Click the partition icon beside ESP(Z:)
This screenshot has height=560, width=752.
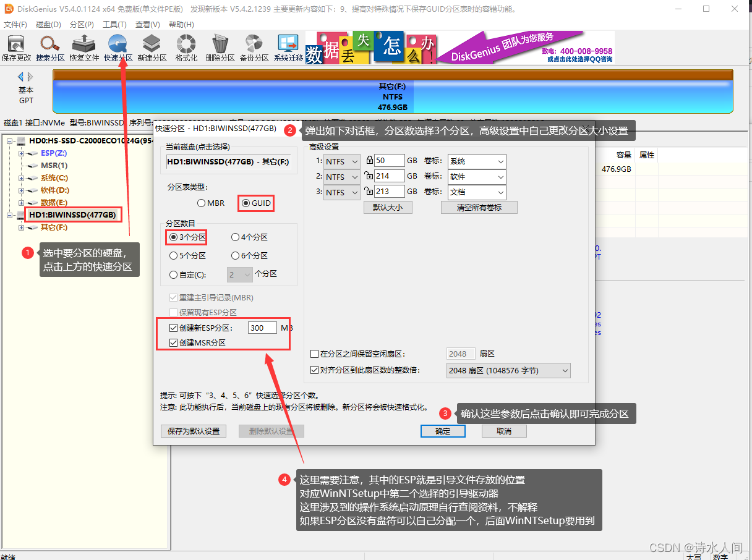point(33,153)
